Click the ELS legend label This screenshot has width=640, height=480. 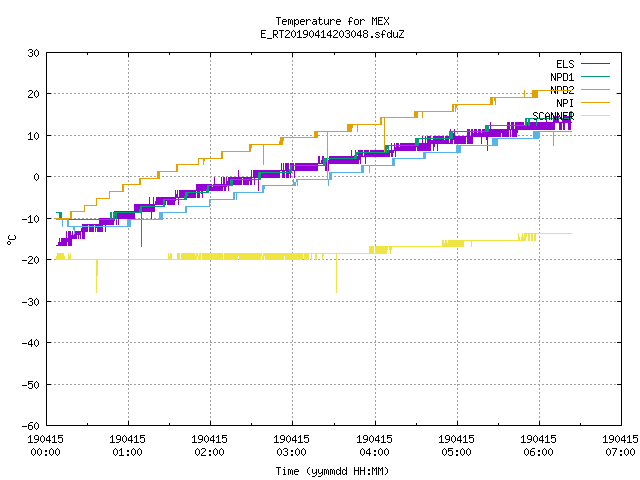click(x=565, y=64)
